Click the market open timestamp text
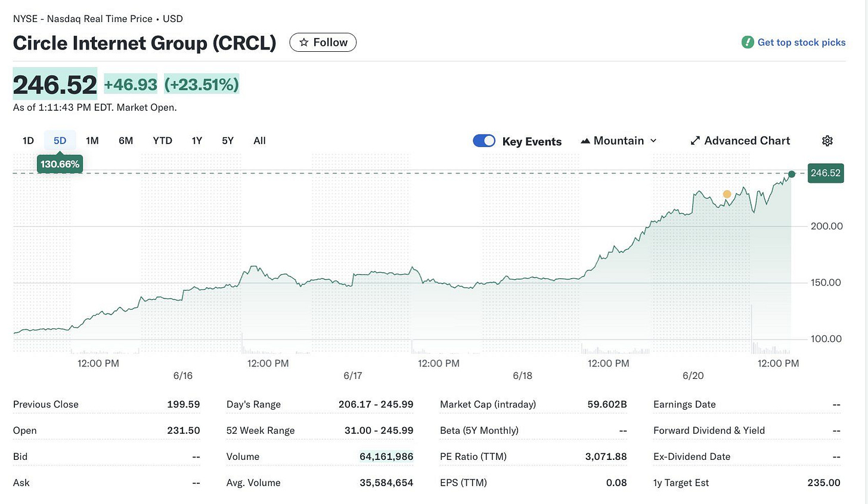This screenshot has width=868, height=504. (95, 108)
